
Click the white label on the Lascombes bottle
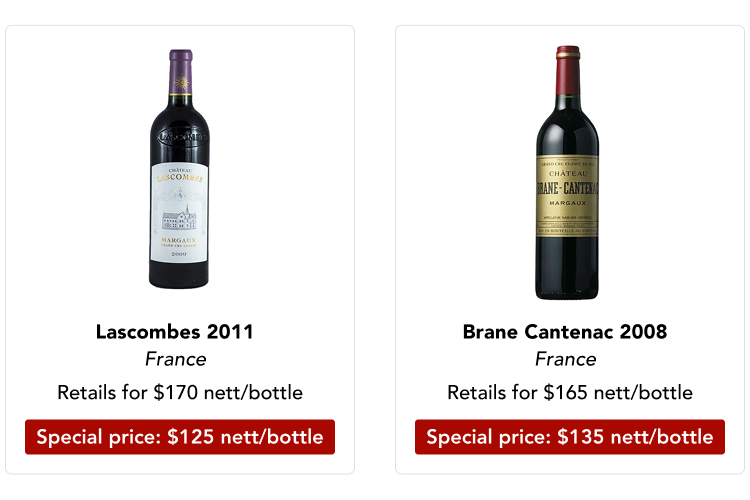[180, 212]
